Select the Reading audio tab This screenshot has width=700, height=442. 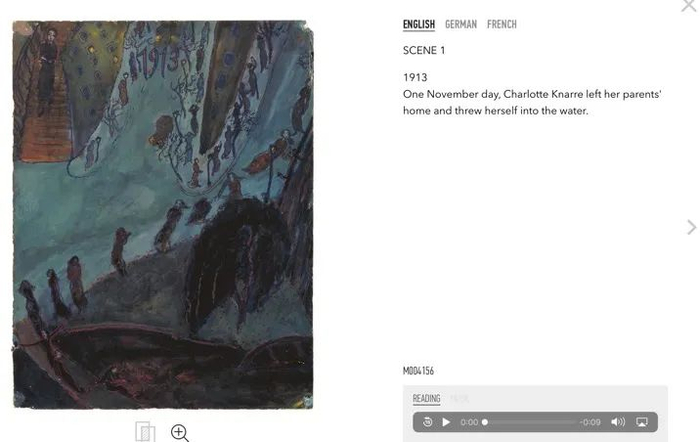426,398
